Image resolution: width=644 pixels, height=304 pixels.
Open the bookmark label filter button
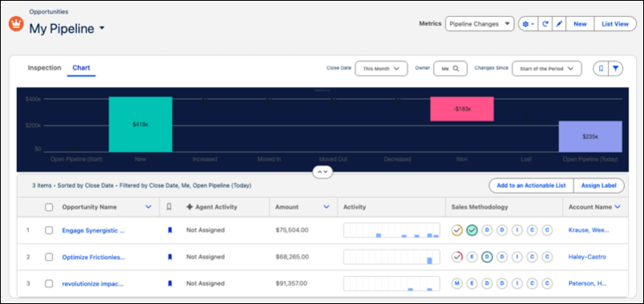pyautogui.click(x=601, y=69)
